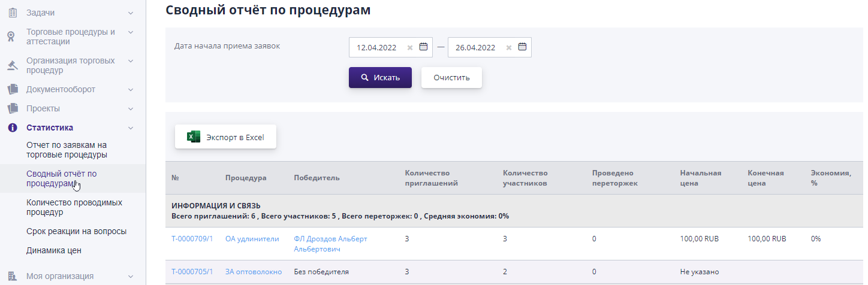Click the gavel icon for organizing procedures
Screen dimensions: 868x285
point(12,65)
